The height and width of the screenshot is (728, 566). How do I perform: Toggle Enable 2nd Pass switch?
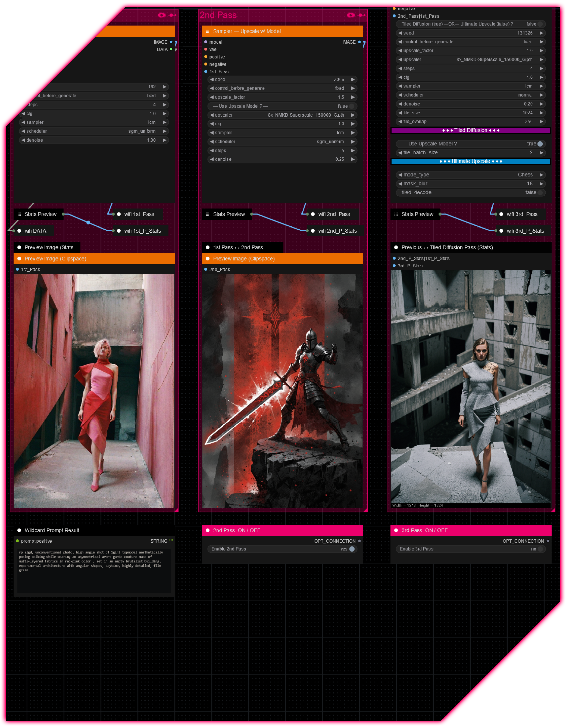coord(352,549)
